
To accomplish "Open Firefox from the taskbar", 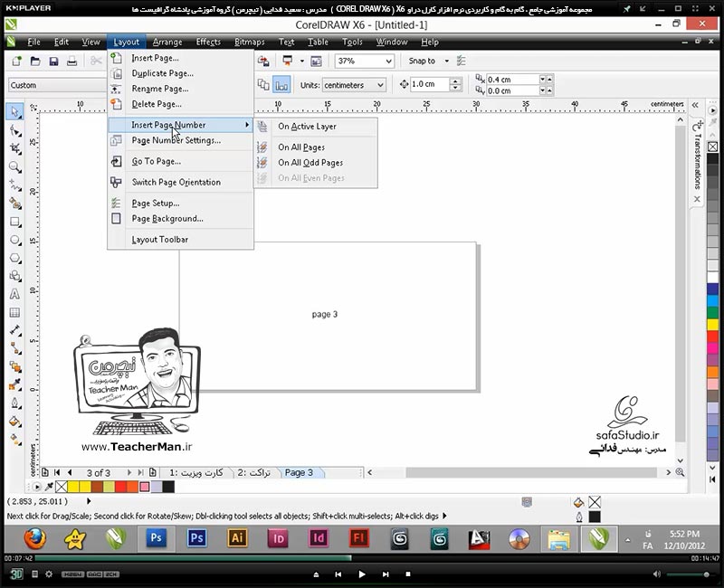I will pos(34,538).
